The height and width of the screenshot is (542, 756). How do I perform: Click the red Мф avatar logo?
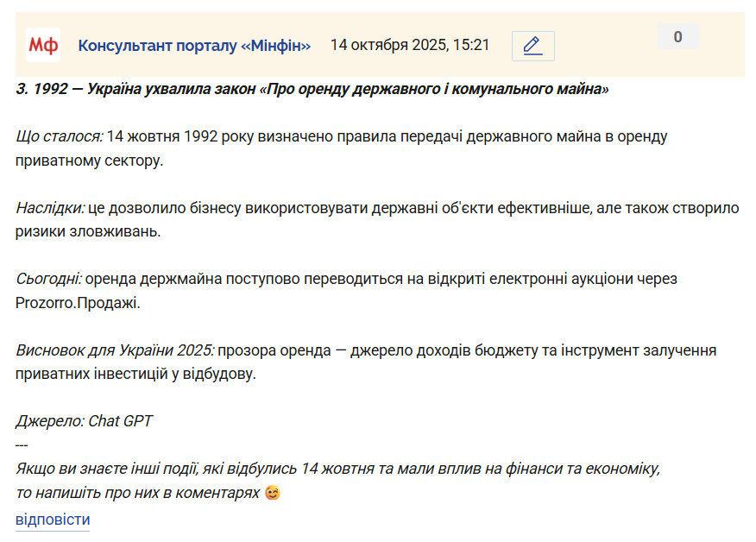click(x=43, y=45)
